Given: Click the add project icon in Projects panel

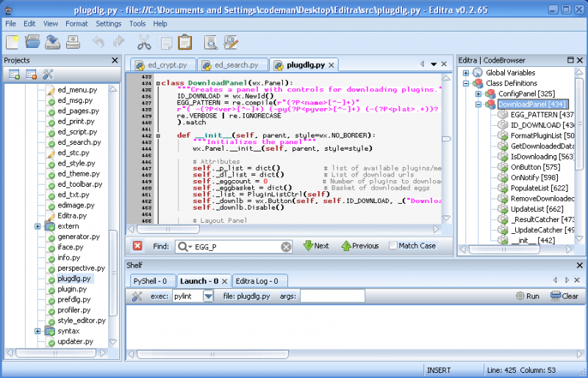Looking at the screenshot, I should point(14,74).
